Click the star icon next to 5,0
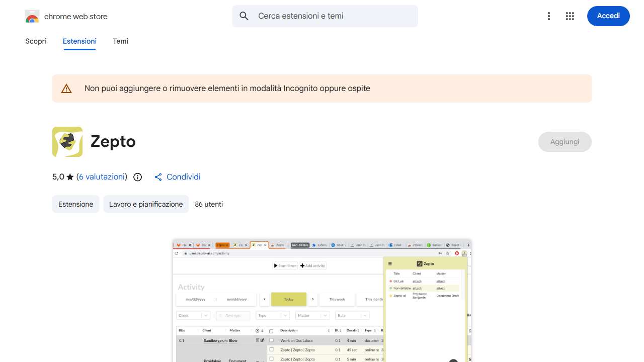Screen dimensions: 644x362 (70, 177)
